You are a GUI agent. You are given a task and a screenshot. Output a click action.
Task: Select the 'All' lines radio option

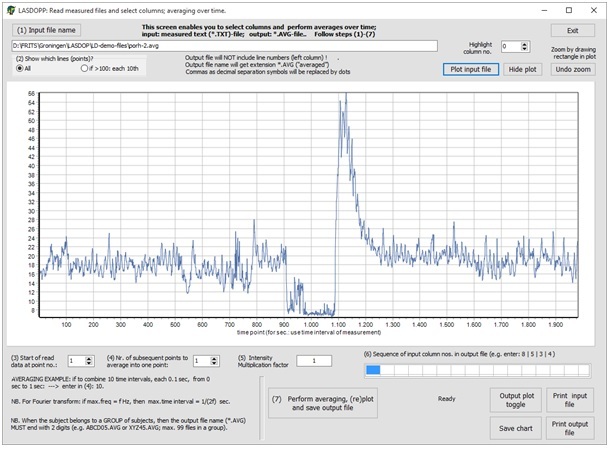click(x=23, y=68)
